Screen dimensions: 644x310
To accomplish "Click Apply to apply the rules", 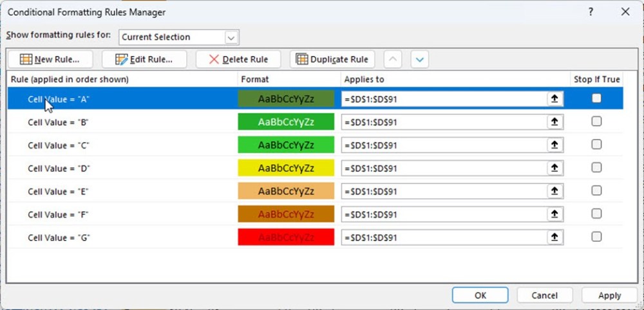I will pyautogui.click(x=609, y=296).
